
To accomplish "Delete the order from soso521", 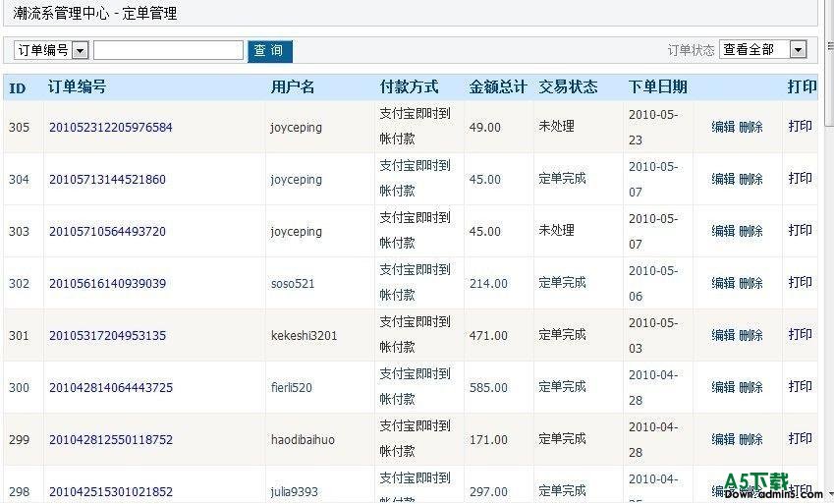I will click(x=751, y=283).
